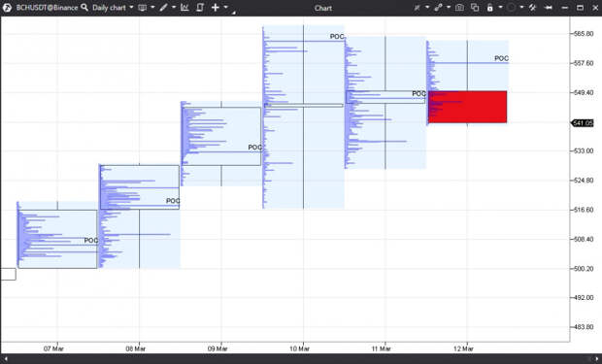The width and height of the screenshot is (602, 364).
Task: Click the left arrow on bottom scrollbar
Action: pos(6,358)
